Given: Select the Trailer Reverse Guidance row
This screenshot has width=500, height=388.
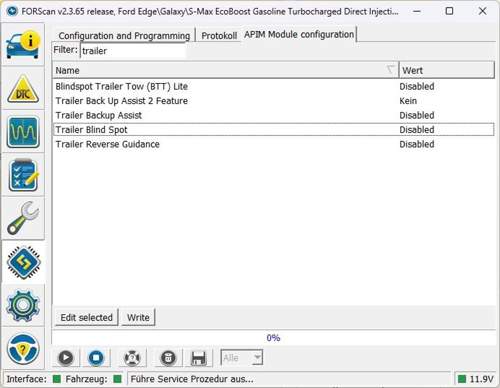Looking at the screenshot, I should (x=273, y=144).
